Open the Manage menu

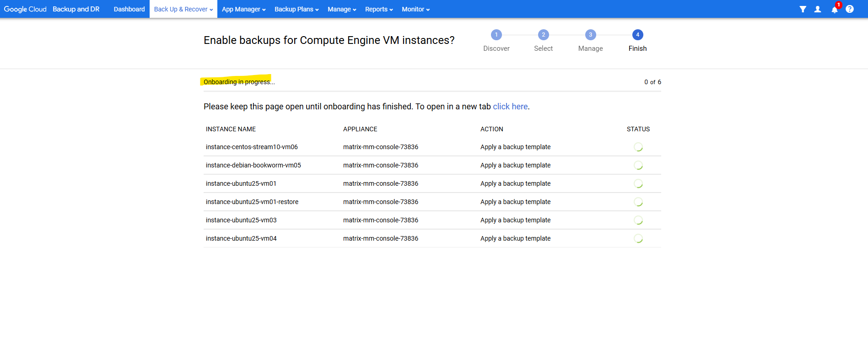pos(342,9)
